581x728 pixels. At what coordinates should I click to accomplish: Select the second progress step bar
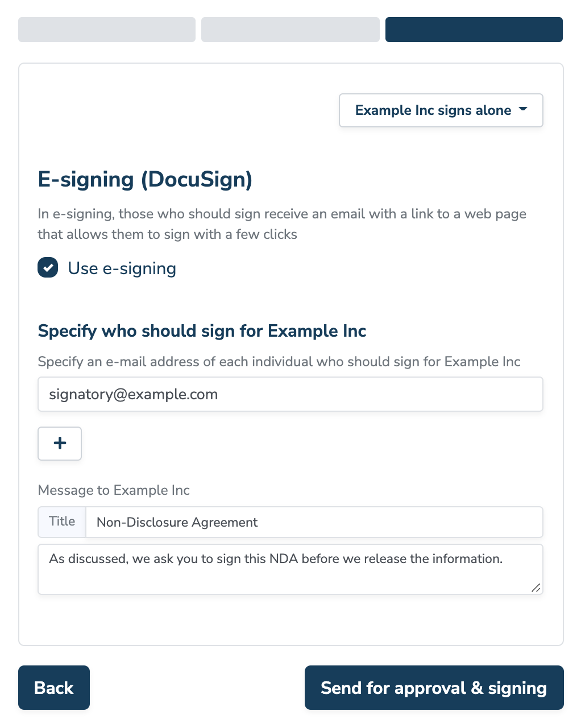[290, 30]
